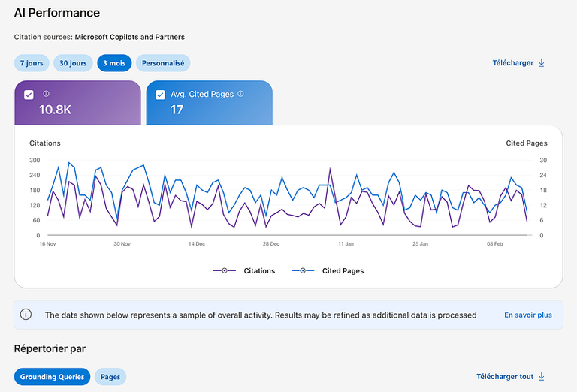The width and height of the screenshot is (577, 392).
Task: Select the 3 mois time range
Action: pyautogui.click(x=114, y=63)
